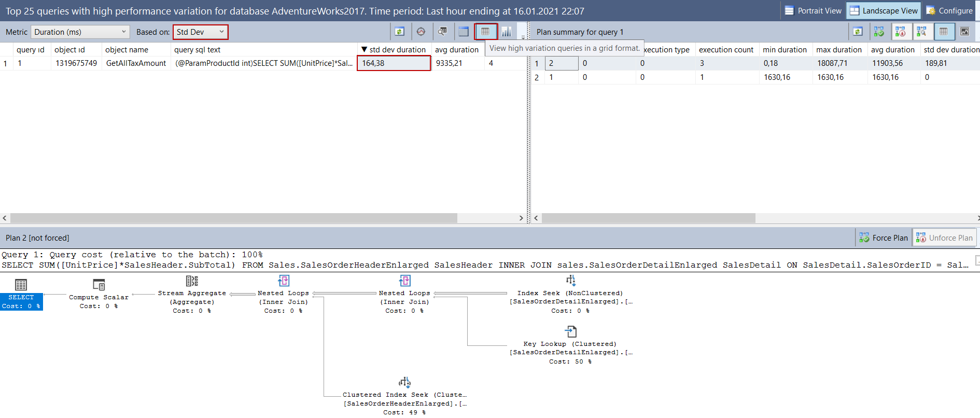Image resolution: width=980 pixels, height=418 pixels.
Task: Select the plan id 1 cell in Plan summary
Action: (562, 77)
